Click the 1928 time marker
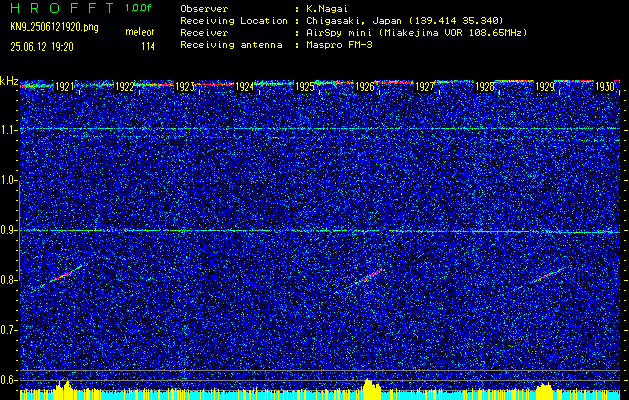Viewport: 629px width, 400px height. (485, 87)
